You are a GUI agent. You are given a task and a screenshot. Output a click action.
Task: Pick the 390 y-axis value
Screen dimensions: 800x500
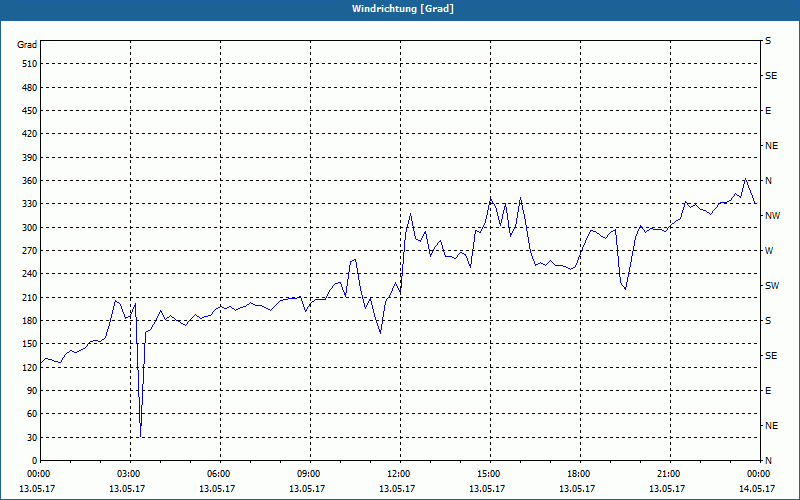pos(30,158)
